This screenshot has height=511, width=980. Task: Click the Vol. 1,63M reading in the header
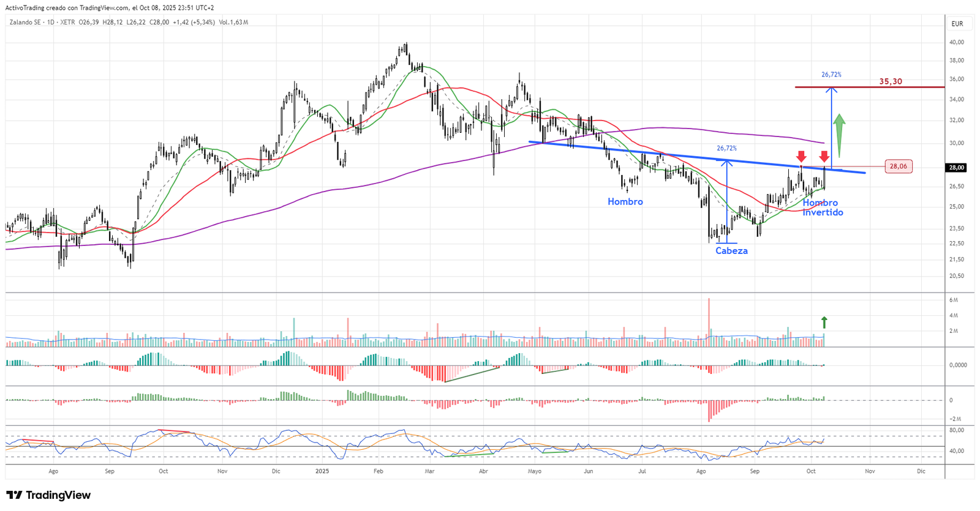[x=233, y=23]
